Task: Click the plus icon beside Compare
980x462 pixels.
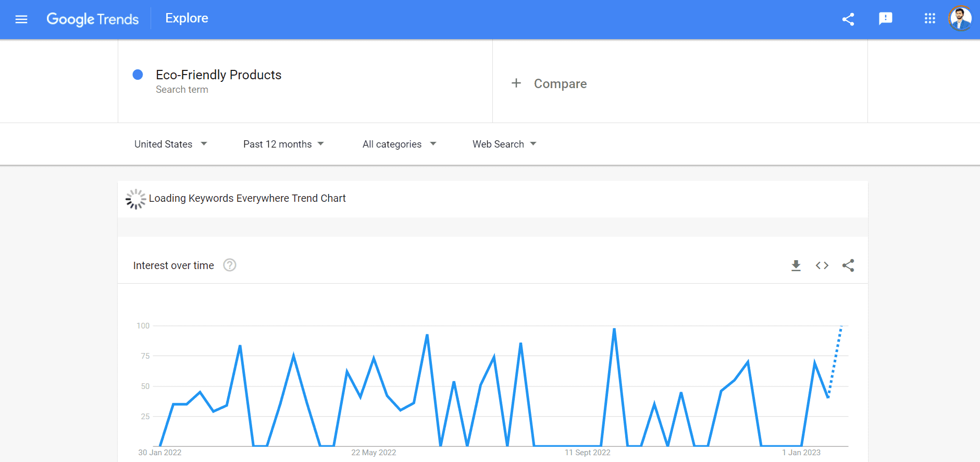Action: click(x=516, y=83)
